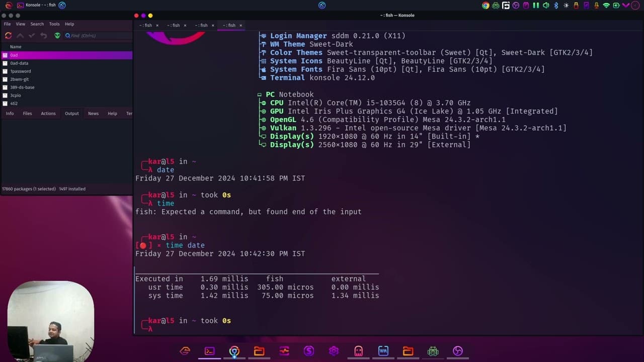Open the View menu
This screenshot has height=362, width=644.
pyautogui.click(x=21, y=24)
